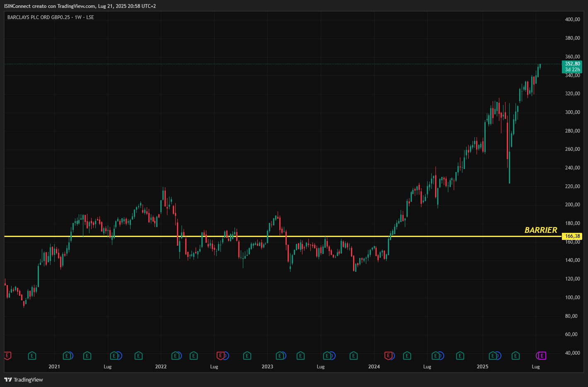Screen dimensions: 588x387
Task: Open earnings marker midway between 2022 and Lug 2022
Action: point(194,356)
